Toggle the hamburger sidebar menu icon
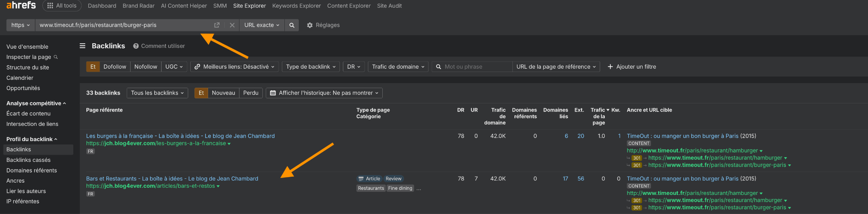This screenshot has width=868, height=214. click(x=83, y=46)
